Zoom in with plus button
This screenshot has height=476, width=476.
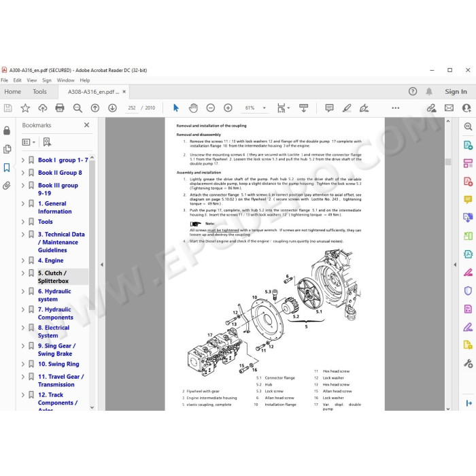pos(228,107)
